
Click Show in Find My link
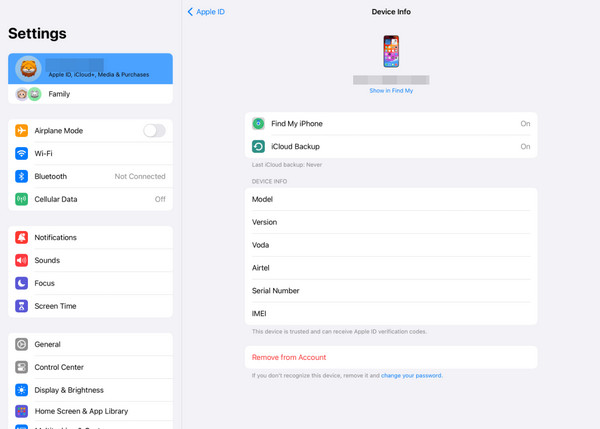(x=391, y=91)
